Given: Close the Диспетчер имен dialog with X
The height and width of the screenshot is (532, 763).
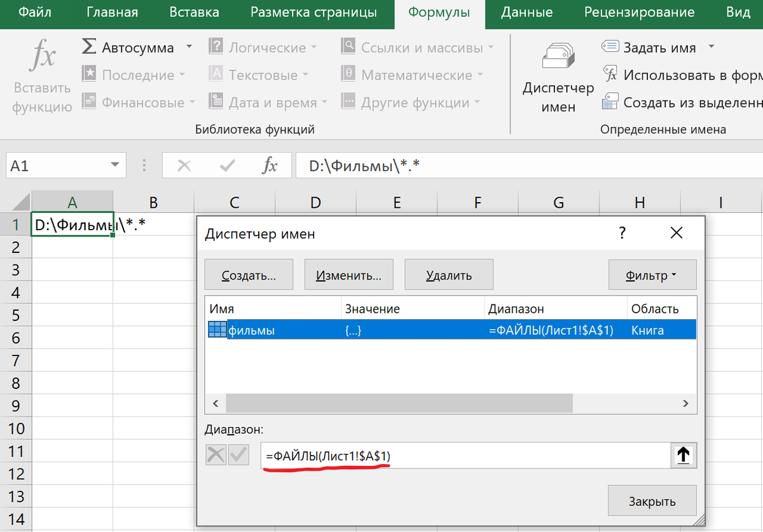Looking at the screenshot, I should 677,233.
